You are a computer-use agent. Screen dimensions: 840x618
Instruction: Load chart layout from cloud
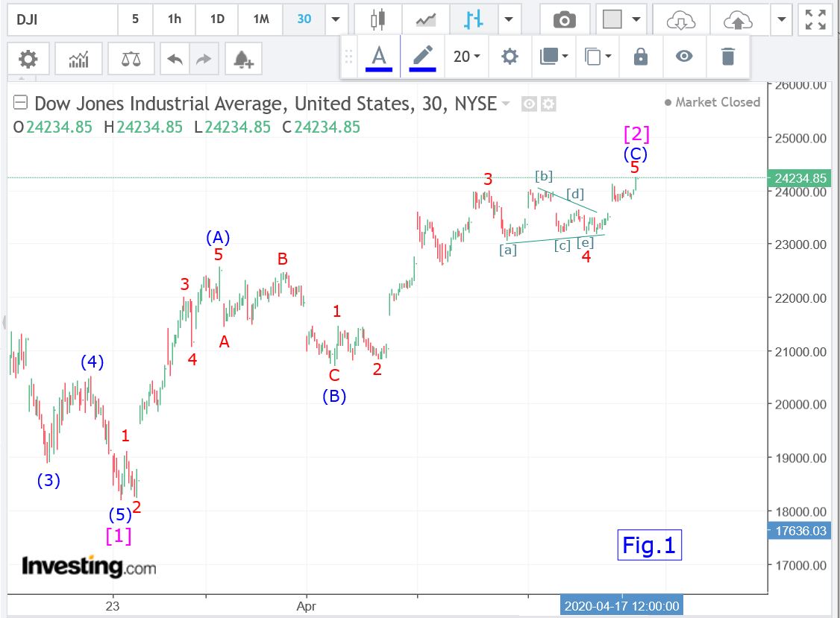point(681,20)
